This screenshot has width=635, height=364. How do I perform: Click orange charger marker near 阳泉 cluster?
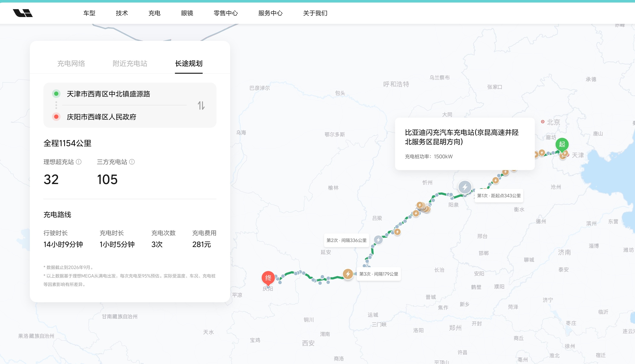click(x=420, y=205)
